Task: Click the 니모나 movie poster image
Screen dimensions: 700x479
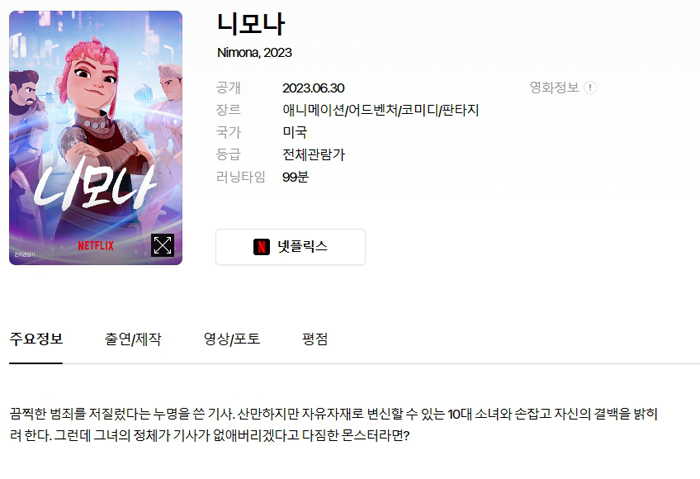Action: click(96, 138)
